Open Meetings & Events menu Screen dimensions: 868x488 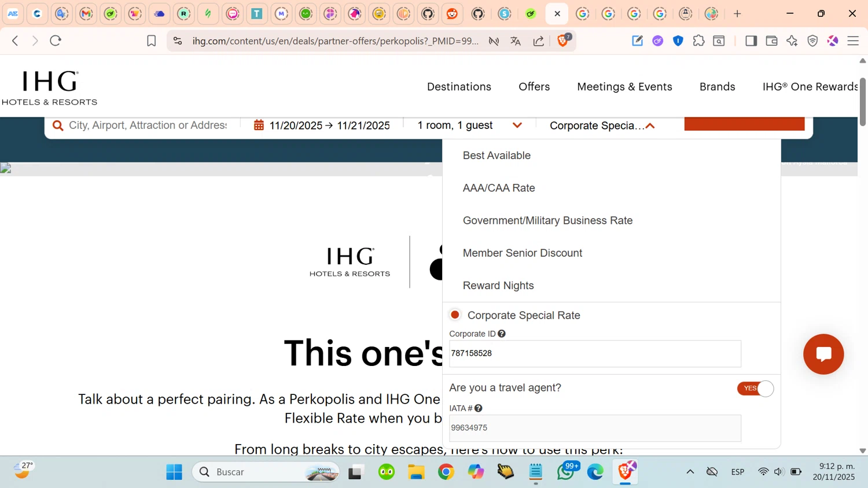click(624, 87)
